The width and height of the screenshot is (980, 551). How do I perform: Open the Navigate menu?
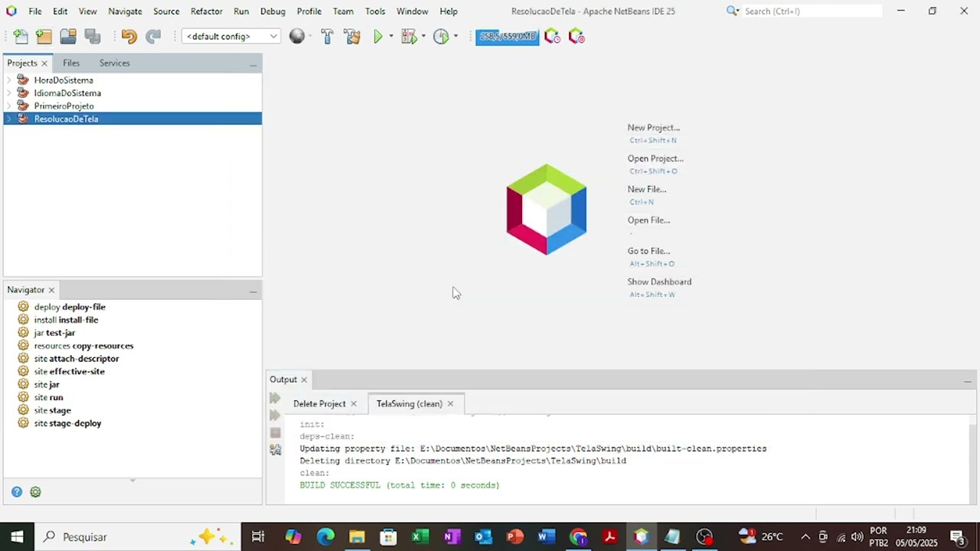point(125,11)
